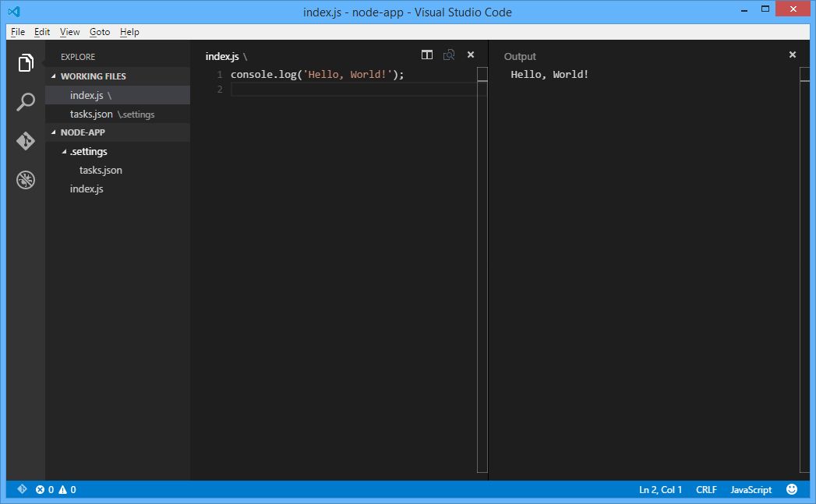The height and width of the screenshot is (504, 816).
Task: Click the Git status icon in status bar
Action: [22, 489]
